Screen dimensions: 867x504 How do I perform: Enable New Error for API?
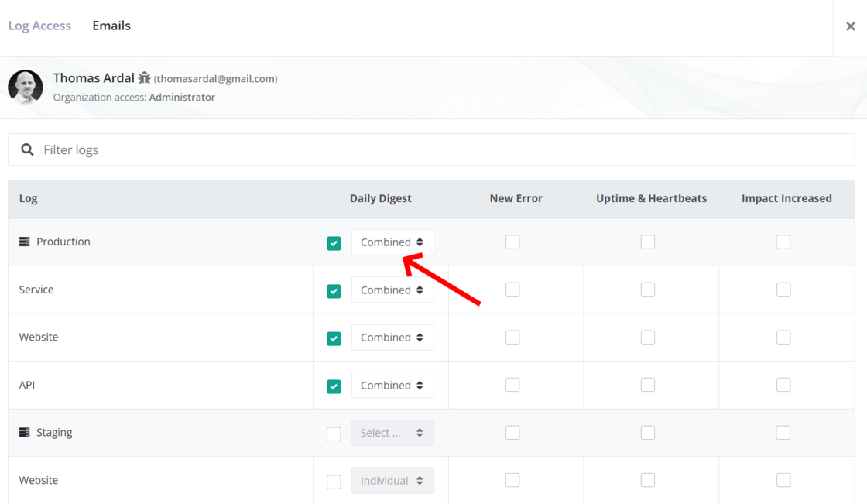pyautogui.click(x=512, y=385)
